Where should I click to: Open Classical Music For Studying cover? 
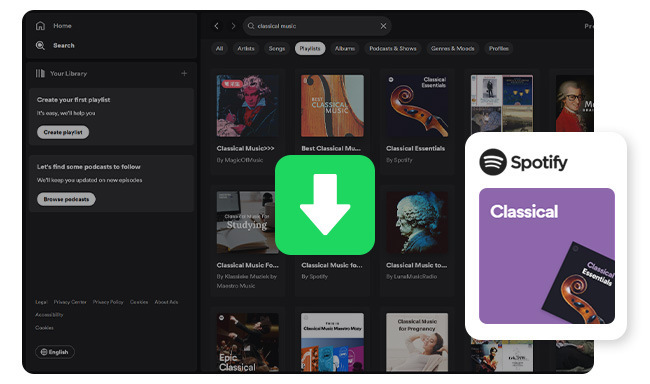pos(246,222)
